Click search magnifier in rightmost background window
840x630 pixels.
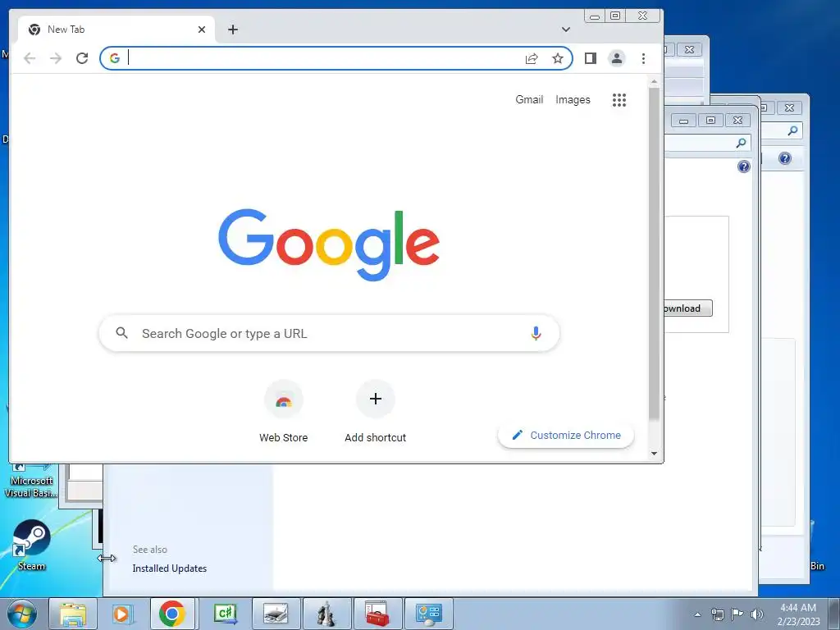click(793, 130)
